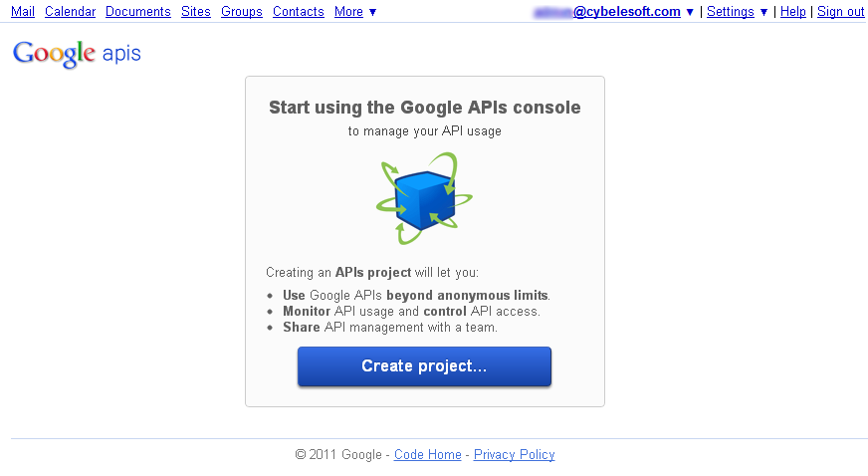Click 'Share API management with a team' bullet
Viewport: 868px width, 476px height.
390,327
